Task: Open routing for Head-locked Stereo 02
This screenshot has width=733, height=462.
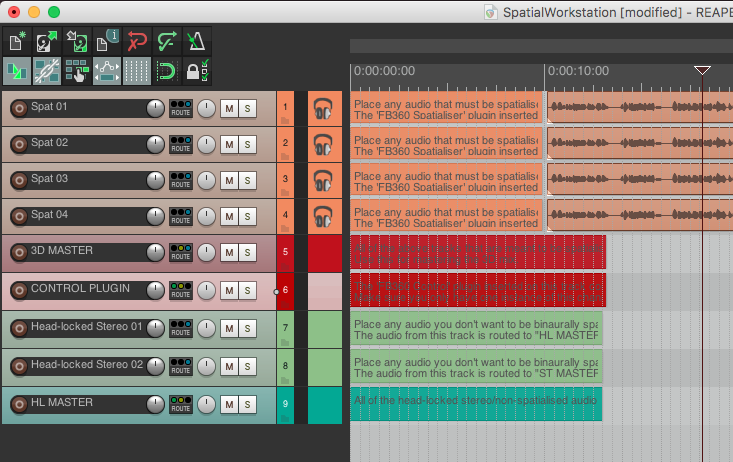Action: tap(181, 366)
